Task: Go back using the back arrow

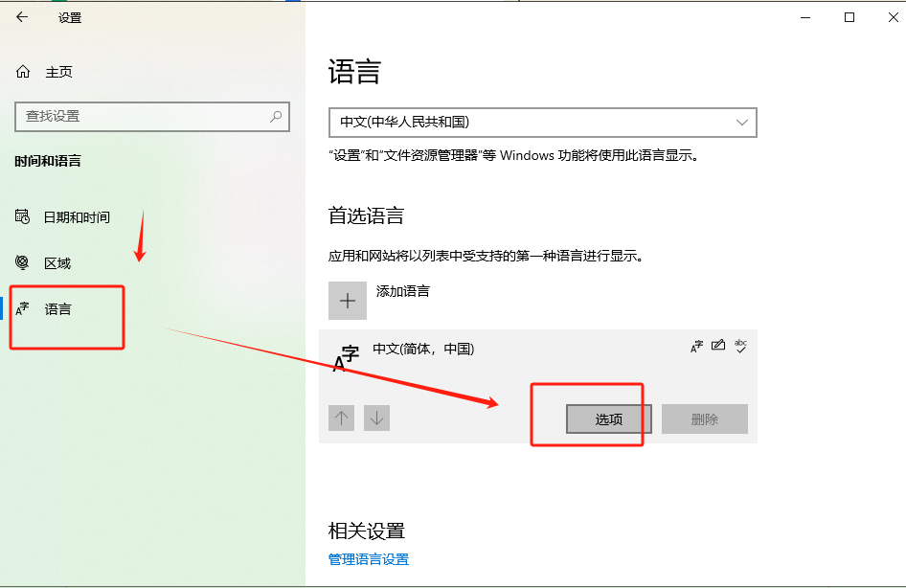Action: point(22,17)
